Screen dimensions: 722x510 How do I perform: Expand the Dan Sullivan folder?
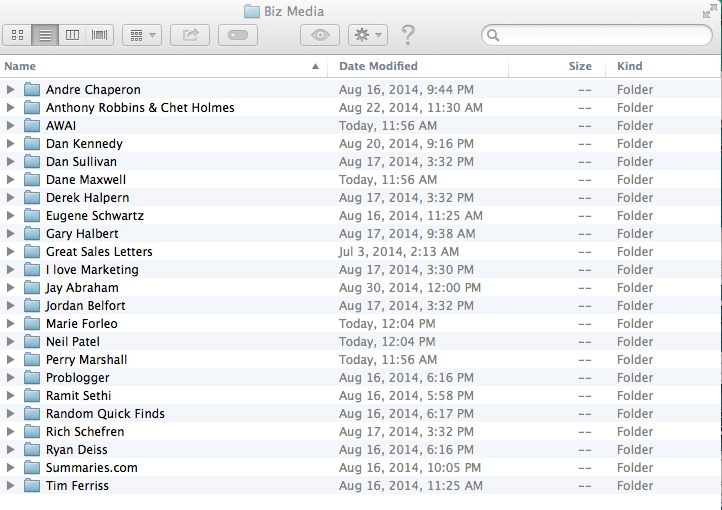(x=10, y=161)
